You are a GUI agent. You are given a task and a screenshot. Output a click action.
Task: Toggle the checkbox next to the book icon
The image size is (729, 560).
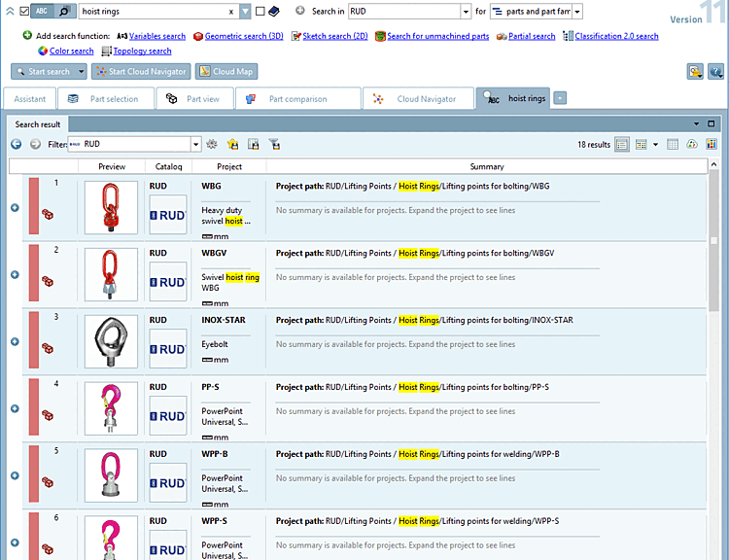[x=260, y=11]
